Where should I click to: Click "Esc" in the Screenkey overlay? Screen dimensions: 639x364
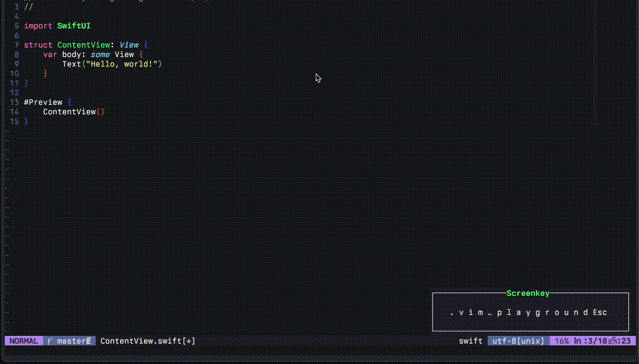600,312
